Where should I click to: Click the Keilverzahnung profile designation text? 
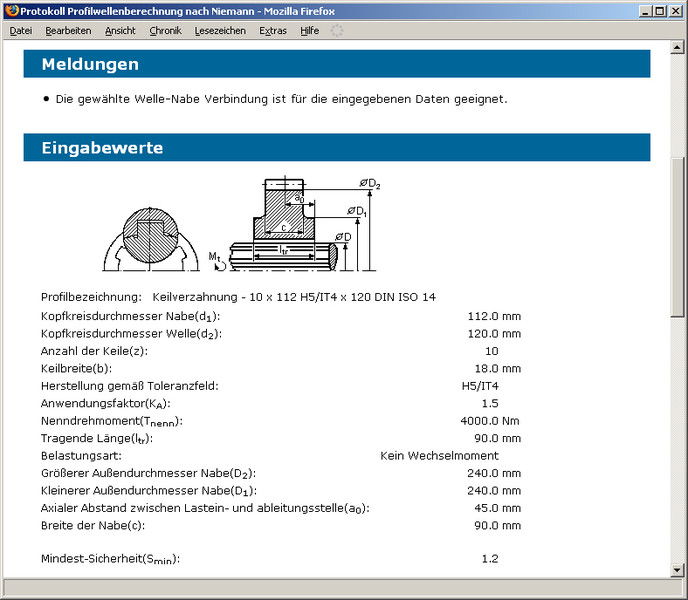tap(294, 297)
